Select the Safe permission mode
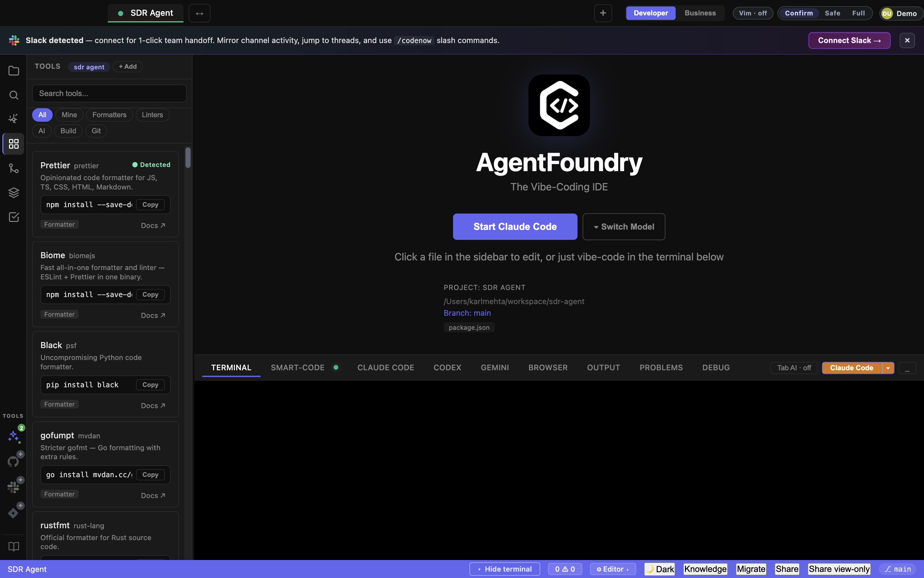Viewport: 924px width, 578px height. (832, 13)
